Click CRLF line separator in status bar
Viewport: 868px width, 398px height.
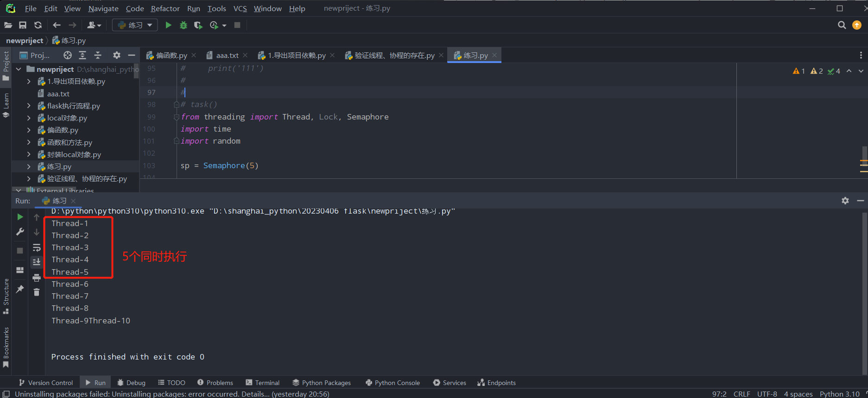click(x=741, y=394)
